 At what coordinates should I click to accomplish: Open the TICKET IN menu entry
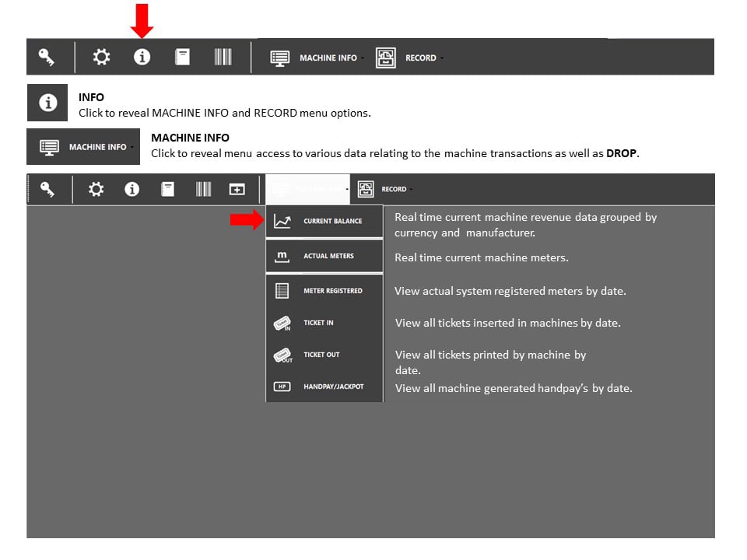coord(324,323)
